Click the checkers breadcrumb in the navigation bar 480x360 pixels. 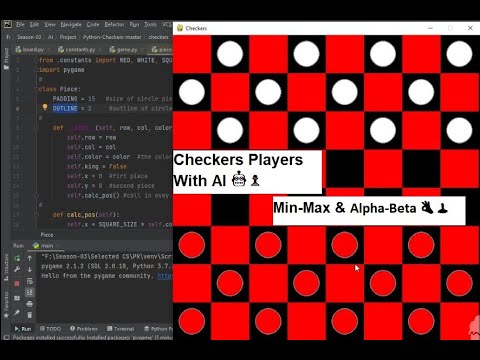pos(158,37)
